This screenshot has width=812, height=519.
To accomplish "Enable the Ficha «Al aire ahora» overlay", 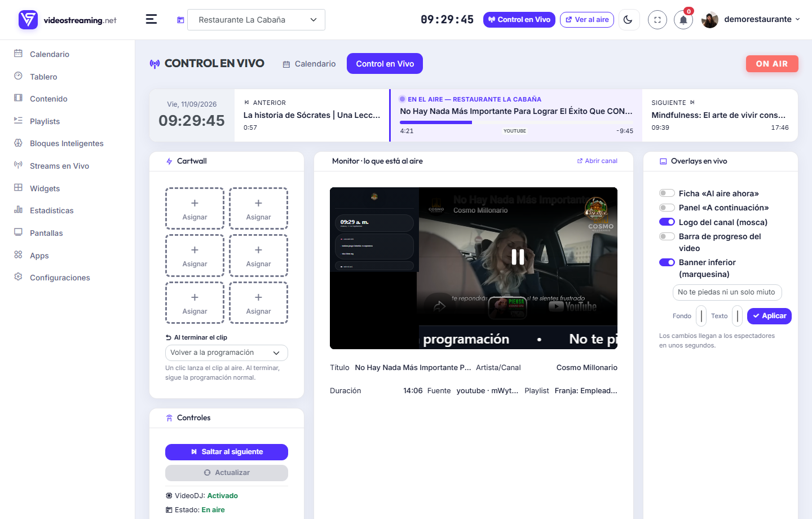I will [x=667, y=193].
